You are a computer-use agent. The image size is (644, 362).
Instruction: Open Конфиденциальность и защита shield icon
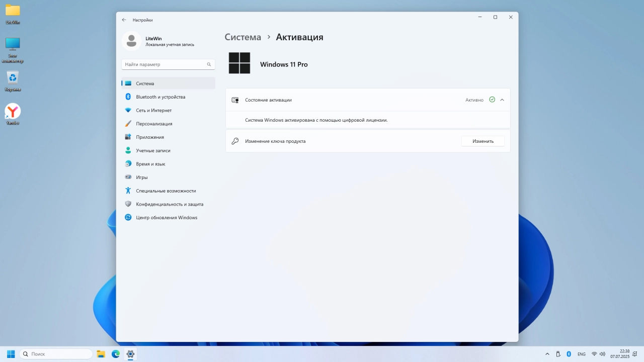(x=128, y=204)
